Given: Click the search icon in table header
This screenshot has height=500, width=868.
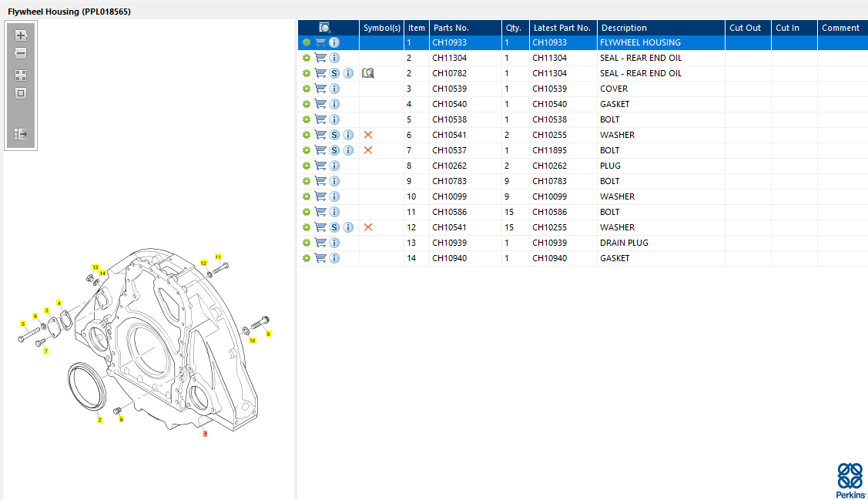Looking at the screenshot, I should [325, 28].
